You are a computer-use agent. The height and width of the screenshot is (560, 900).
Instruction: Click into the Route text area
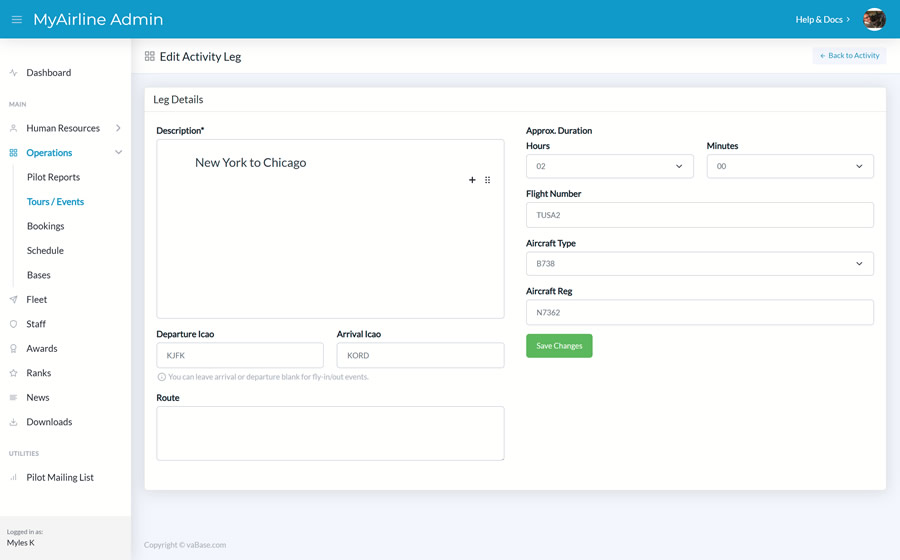pyautogui.click(x=330, y=433)
